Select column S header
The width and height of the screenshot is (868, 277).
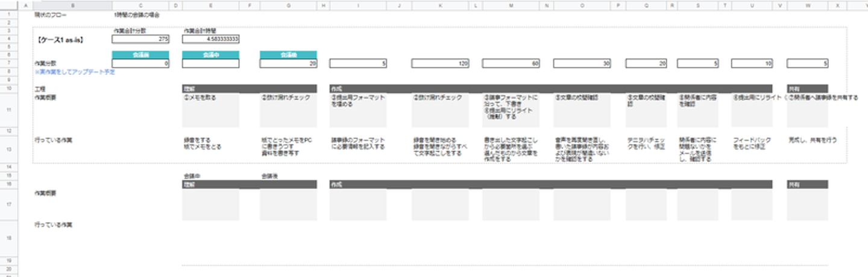[697, 5]
